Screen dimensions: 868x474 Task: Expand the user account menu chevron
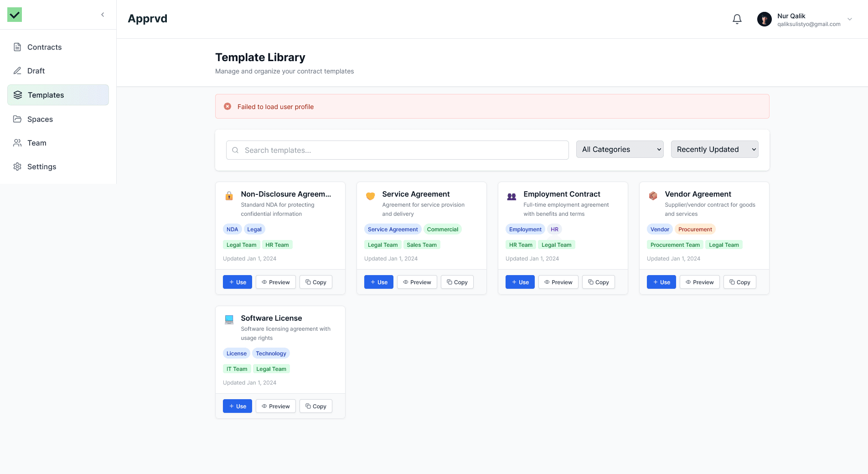[x=850, y=19]
